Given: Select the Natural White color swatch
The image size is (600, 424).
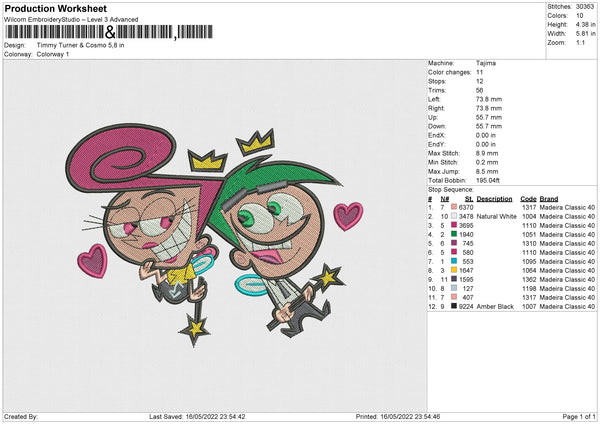Looking at the screenshot, I should click(x=454, y=216).
